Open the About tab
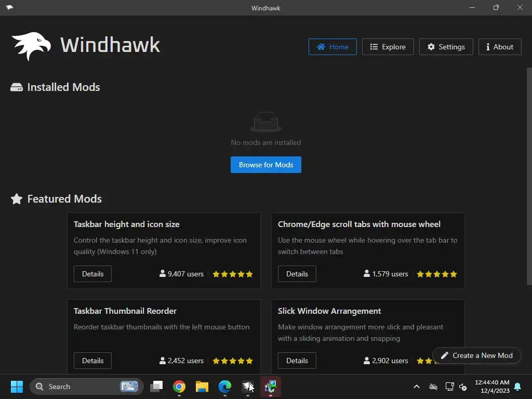This screenshot has height=399, width=532. coord(500,47)
